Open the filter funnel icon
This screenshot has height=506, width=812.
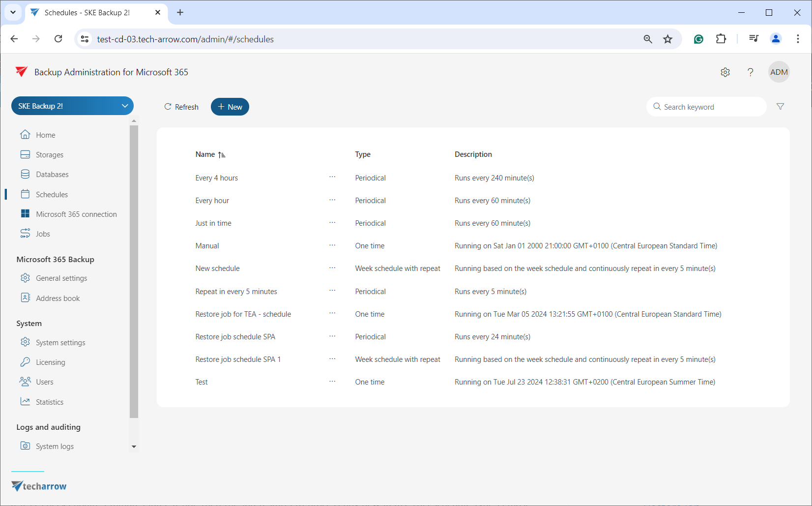pyautogui.click(x=780, y=107)
